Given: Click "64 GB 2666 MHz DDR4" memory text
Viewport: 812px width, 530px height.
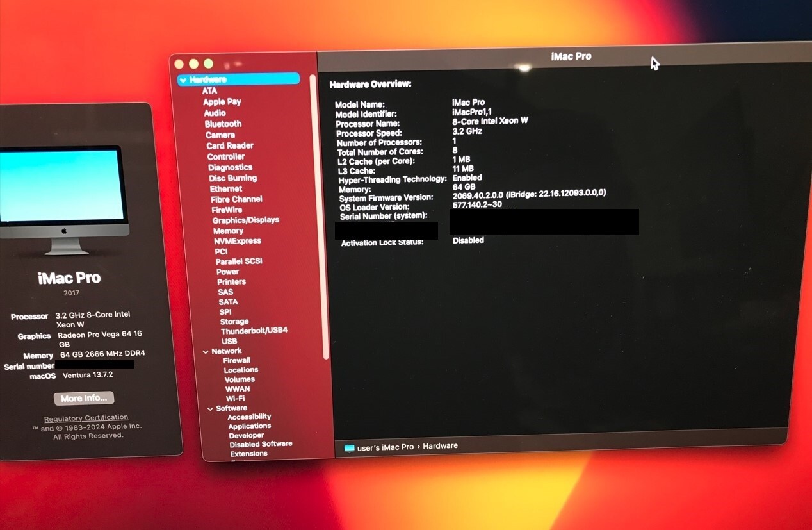Looking at the screenshot, I should [x=102, y=354].
